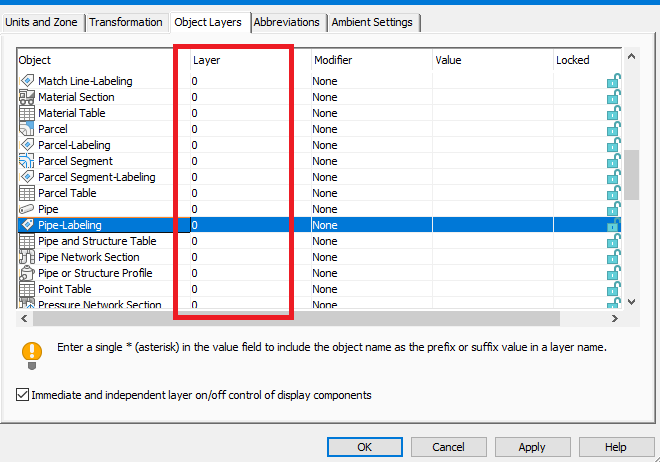This screenshot has height=462, width=660.
Task: Toggle the lock for Pipe and Structure Table
Action: 613,241
